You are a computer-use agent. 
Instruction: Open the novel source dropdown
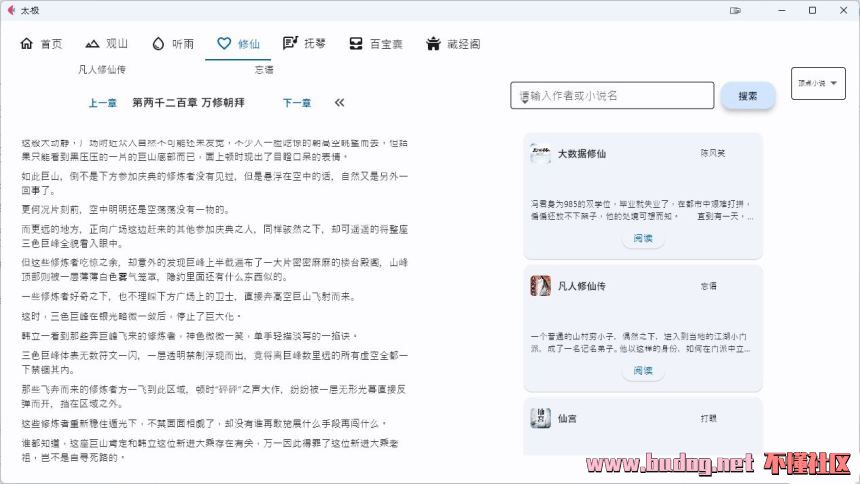pos(818,83)
